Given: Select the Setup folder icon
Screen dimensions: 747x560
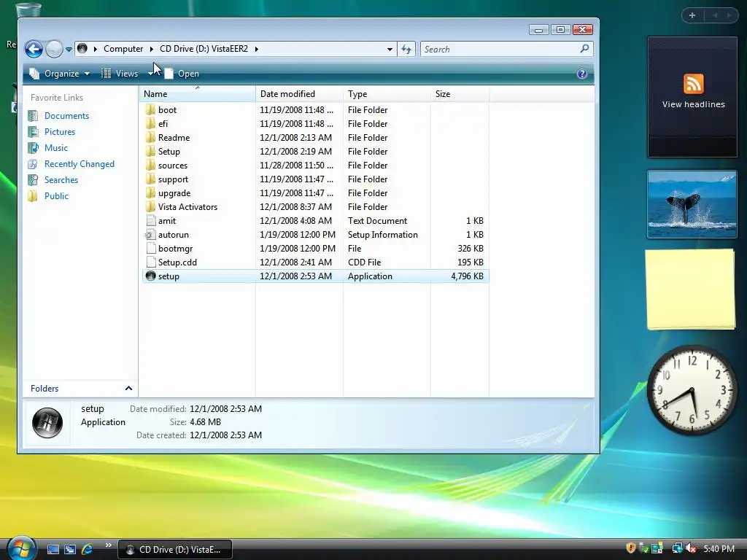Looking at the screenshot, I should point(150,151).
